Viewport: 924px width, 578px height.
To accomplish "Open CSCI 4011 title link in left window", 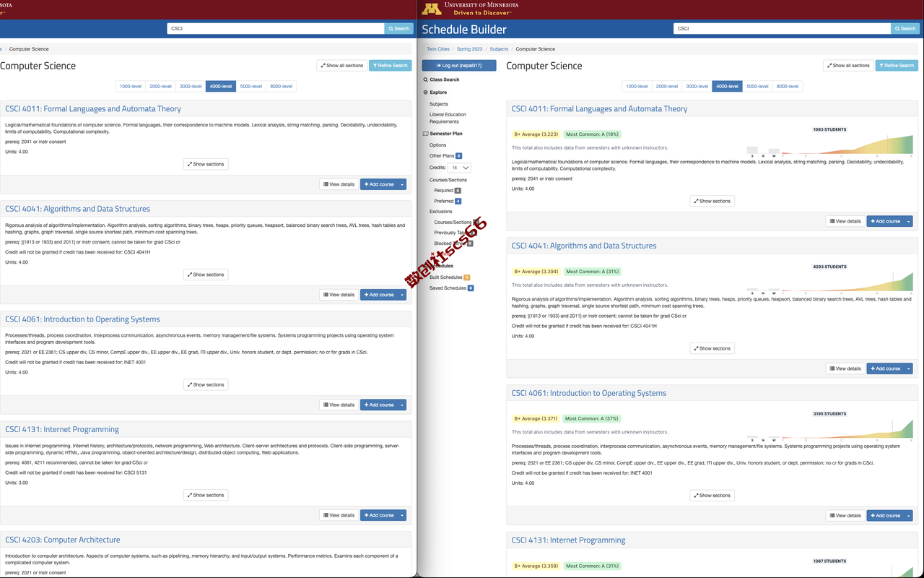I will 93,109.
